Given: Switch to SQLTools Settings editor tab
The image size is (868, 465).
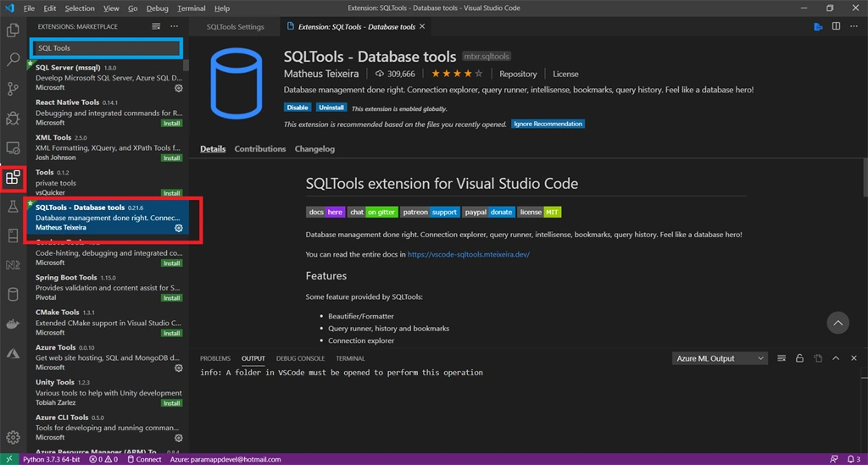Looking at the screenshot, I should (x=236, y=26).
